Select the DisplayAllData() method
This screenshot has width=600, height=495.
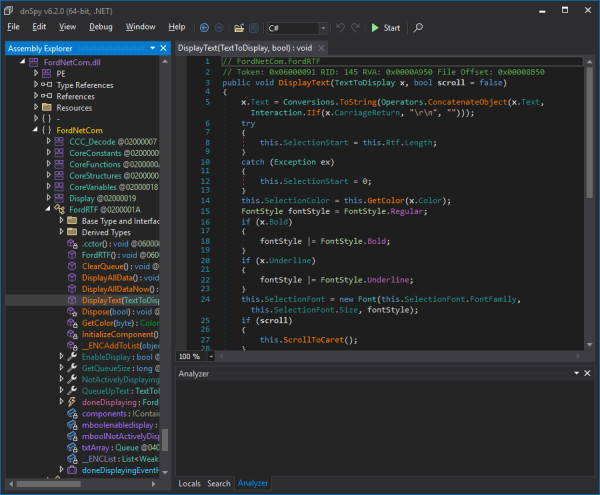120,277
